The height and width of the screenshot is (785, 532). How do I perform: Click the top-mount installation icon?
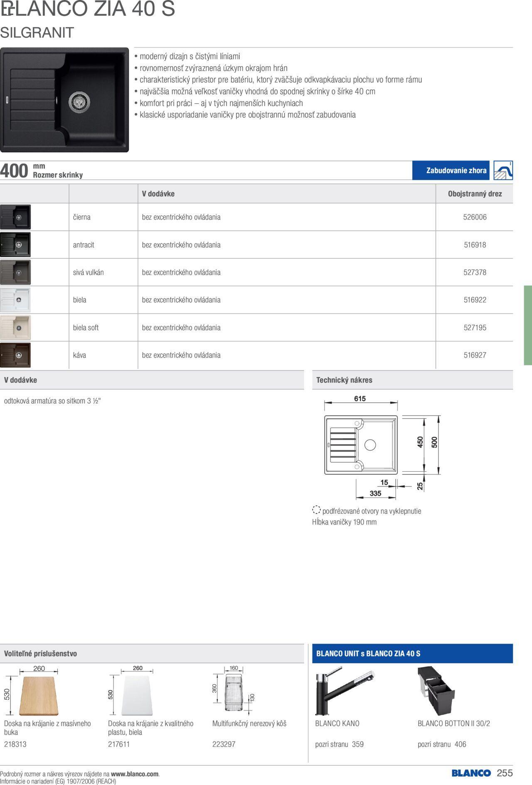click(x=503, y=171)
